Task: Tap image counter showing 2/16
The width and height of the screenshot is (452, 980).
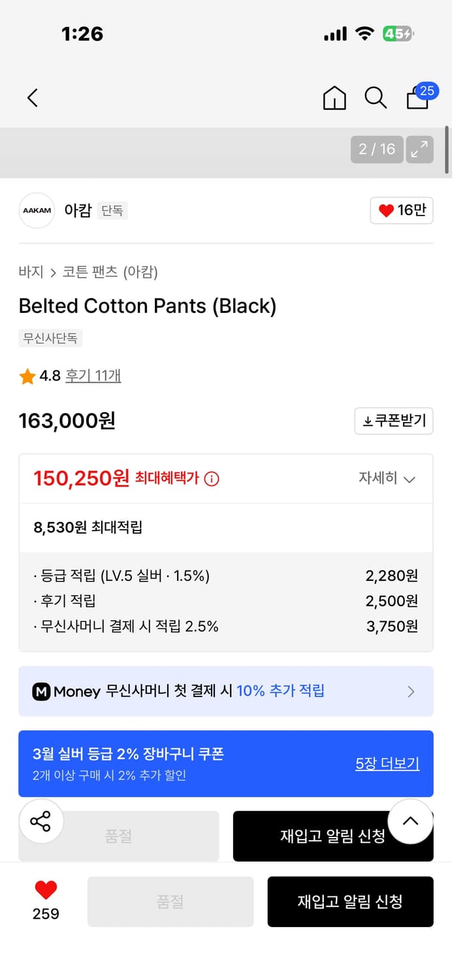Action: pos(376,149)
